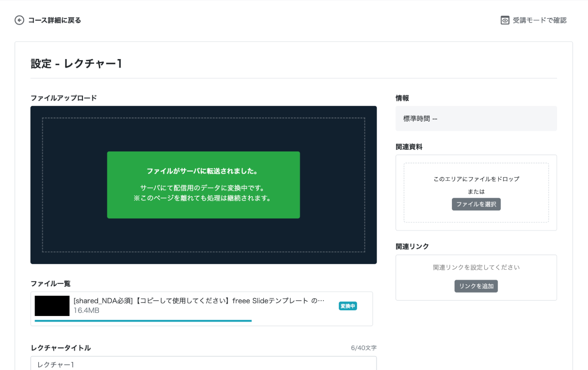The width and height of the screenshot is (588, 370).
Task: Click the 変換中 status badge
Action: 348,306
